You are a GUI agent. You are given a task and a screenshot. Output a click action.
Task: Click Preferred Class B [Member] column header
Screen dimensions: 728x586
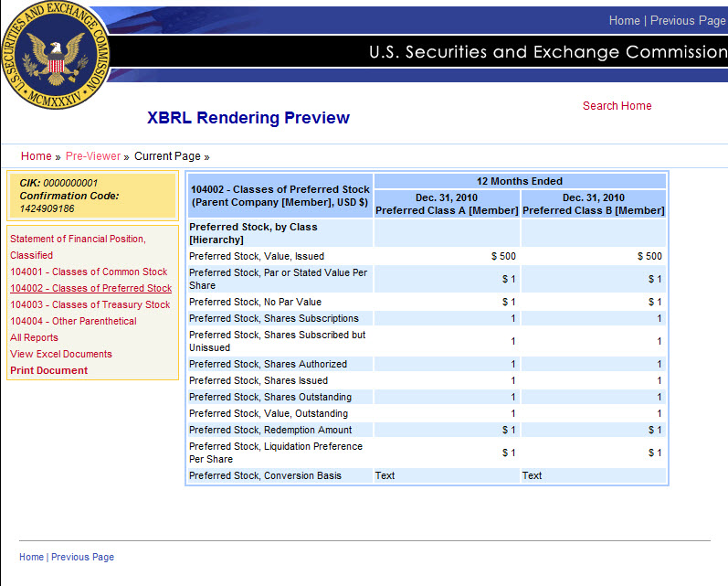(x=594, y=204)
